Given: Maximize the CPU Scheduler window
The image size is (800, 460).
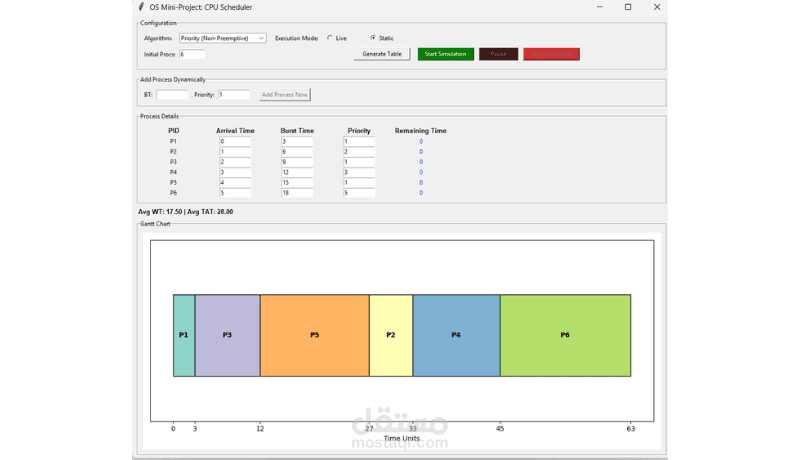Looking at the screenshot, I should coord(628,7).
